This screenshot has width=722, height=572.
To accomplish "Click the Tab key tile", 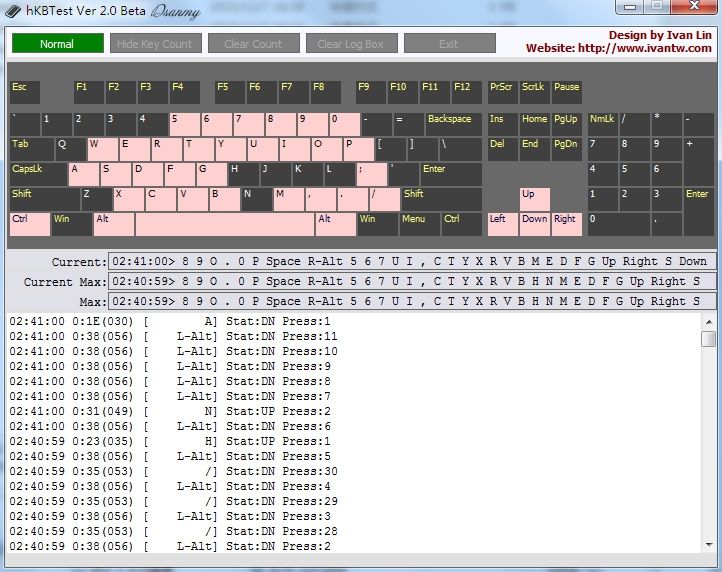I will [32, 149].
